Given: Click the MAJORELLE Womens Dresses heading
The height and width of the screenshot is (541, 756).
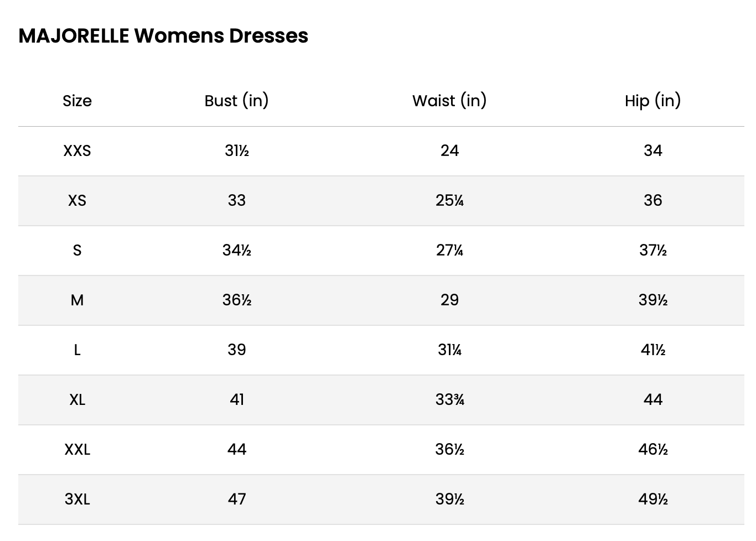Looking at the screenshot, I should (x=163, y=36).
